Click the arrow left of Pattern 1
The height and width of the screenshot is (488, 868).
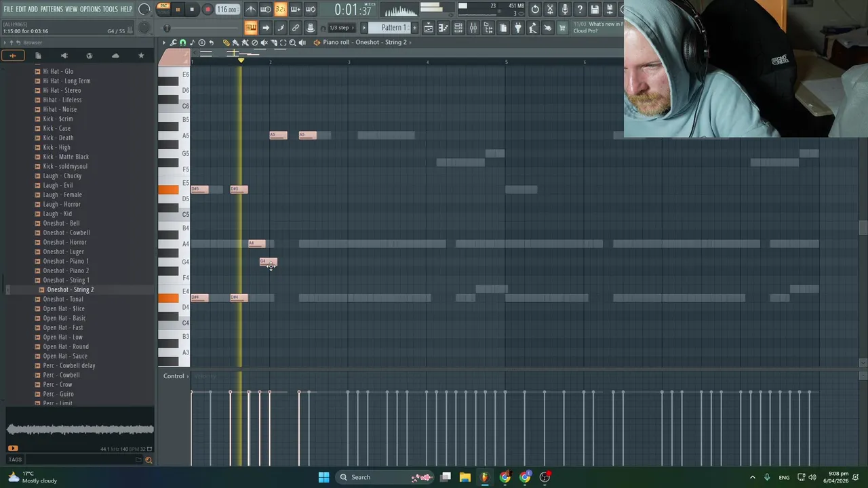tap(363, 28)
